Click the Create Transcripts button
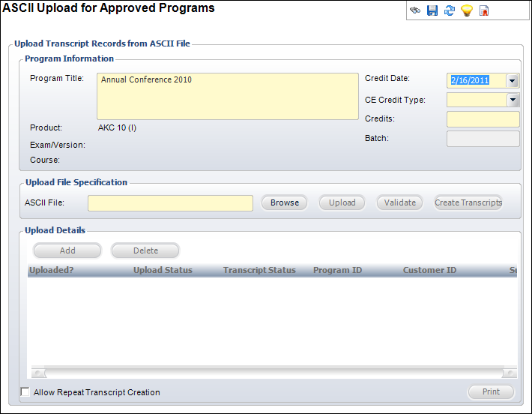 [468, 202]
